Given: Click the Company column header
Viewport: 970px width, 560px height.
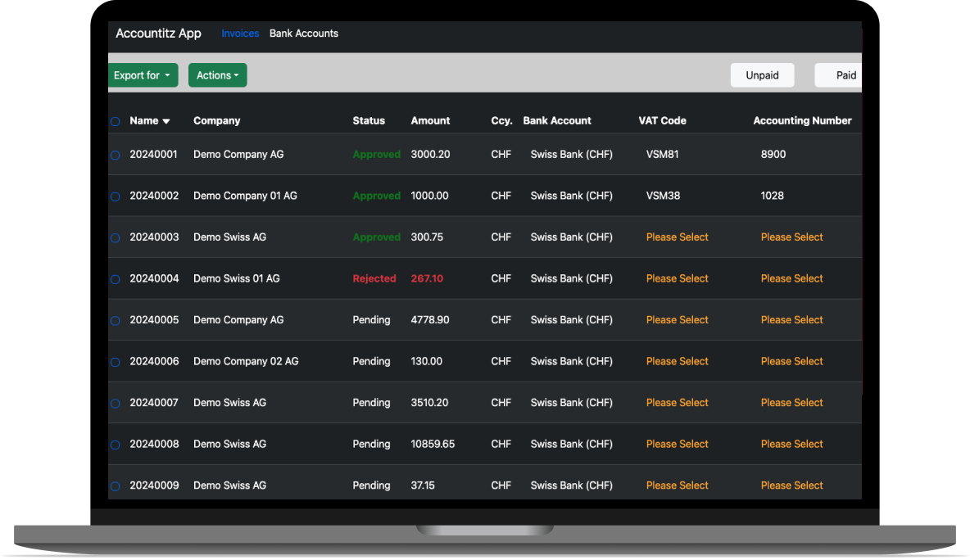Looking at the screenshot, I should click(216, 121).
